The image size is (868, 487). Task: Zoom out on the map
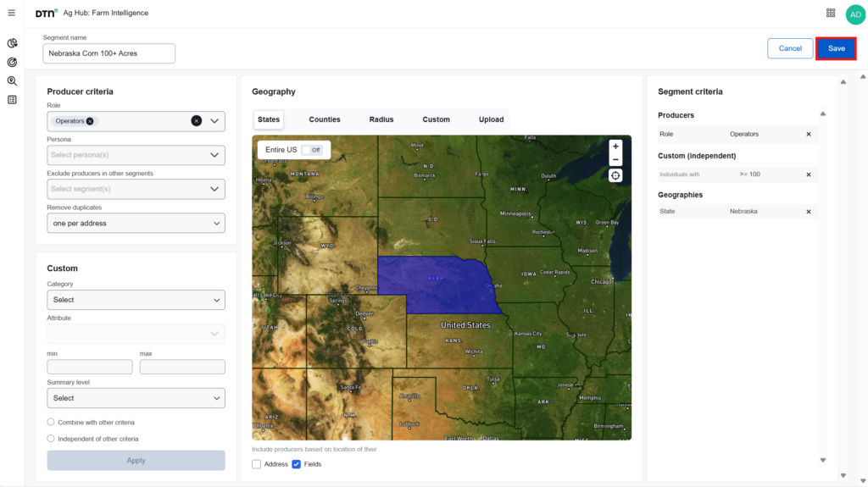pyautogui.click(x=615, y=159)
